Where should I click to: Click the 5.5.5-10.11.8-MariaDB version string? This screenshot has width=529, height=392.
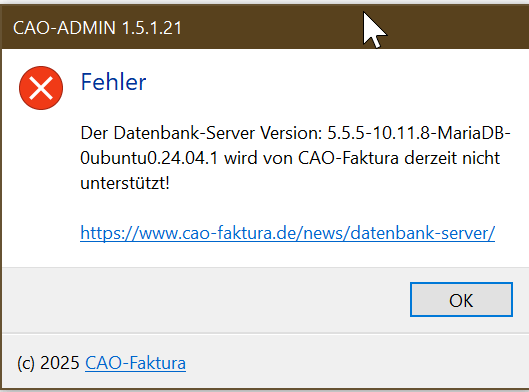coord(419,133)
